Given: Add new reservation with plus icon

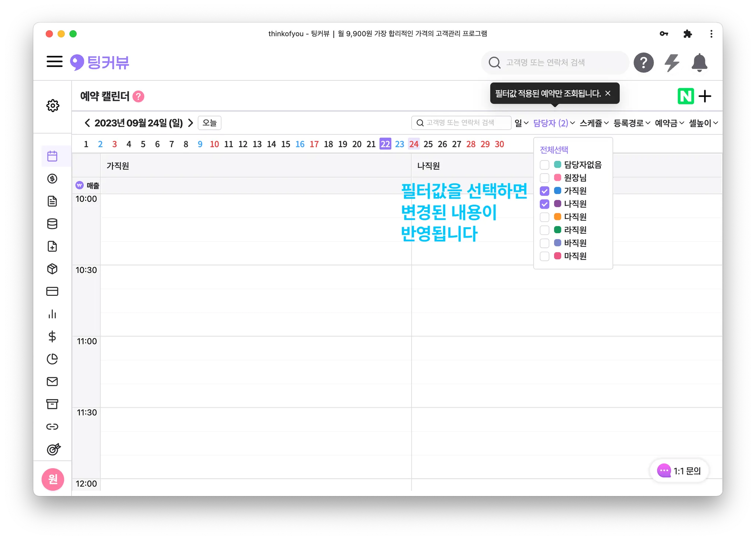Looking at the screenshot, I should (x=705, y=96).
